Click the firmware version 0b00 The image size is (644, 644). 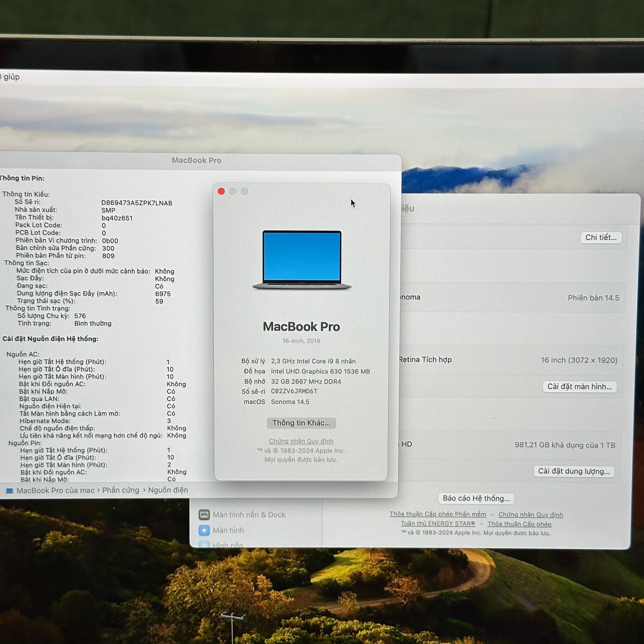110,241
